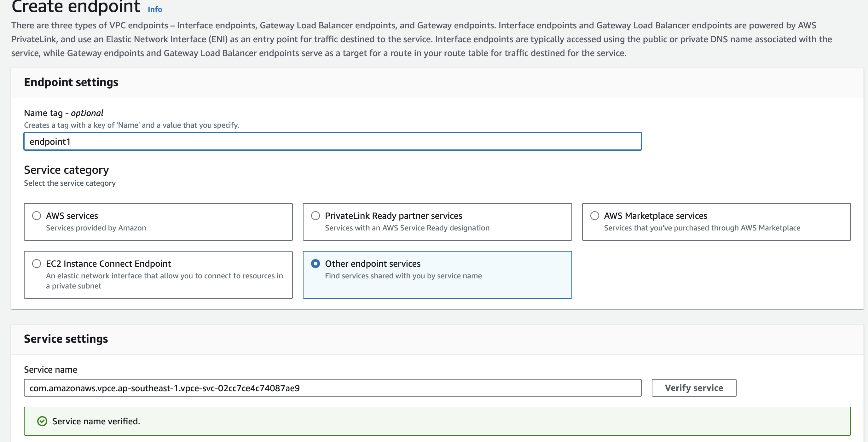Click the Service name verified banner
868x442 pixels.
(437, 421)
